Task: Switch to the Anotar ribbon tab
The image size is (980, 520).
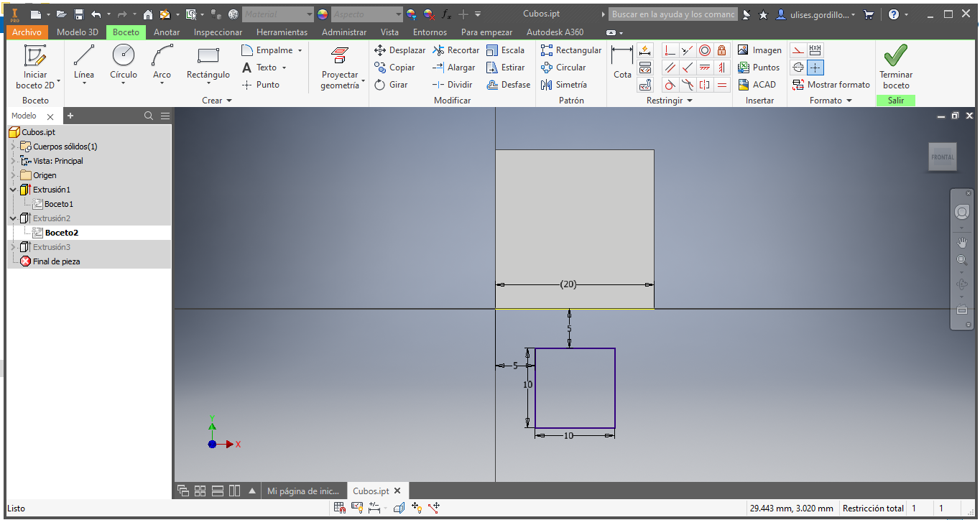Action: [x=167, y=32]
